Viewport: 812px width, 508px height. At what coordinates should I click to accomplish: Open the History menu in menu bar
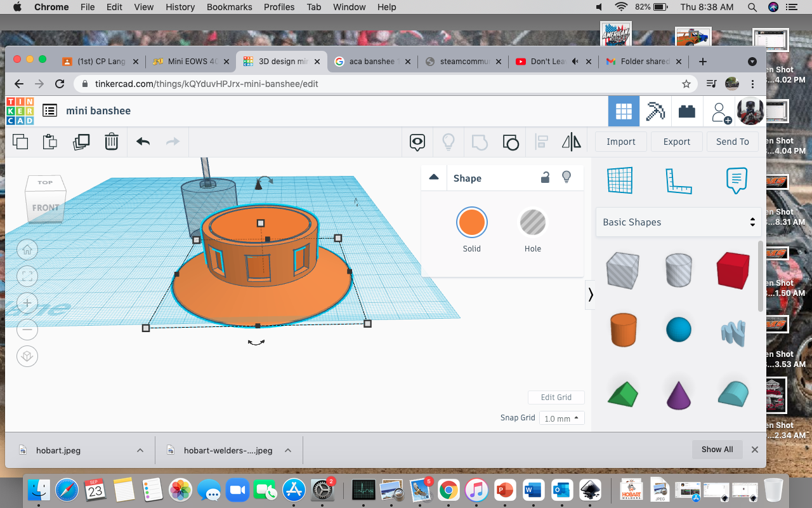(x=180, y=7)
